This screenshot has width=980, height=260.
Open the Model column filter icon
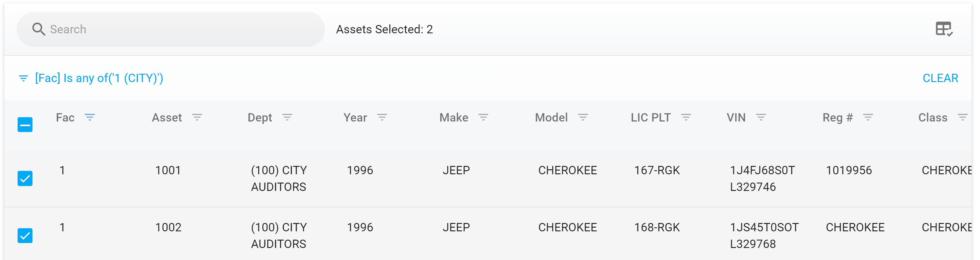click(583, 118)
